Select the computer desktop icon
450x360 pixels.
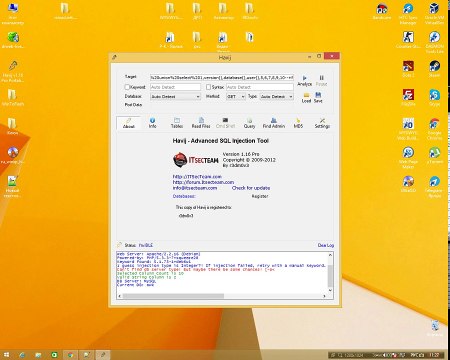coord(13,13)
